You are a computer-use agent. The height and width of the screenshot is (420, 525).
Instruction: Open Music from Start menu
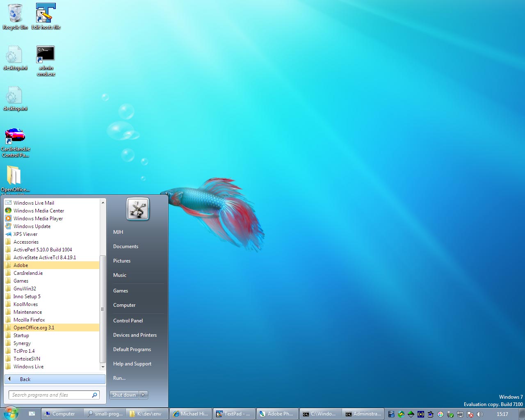[138, 275]
